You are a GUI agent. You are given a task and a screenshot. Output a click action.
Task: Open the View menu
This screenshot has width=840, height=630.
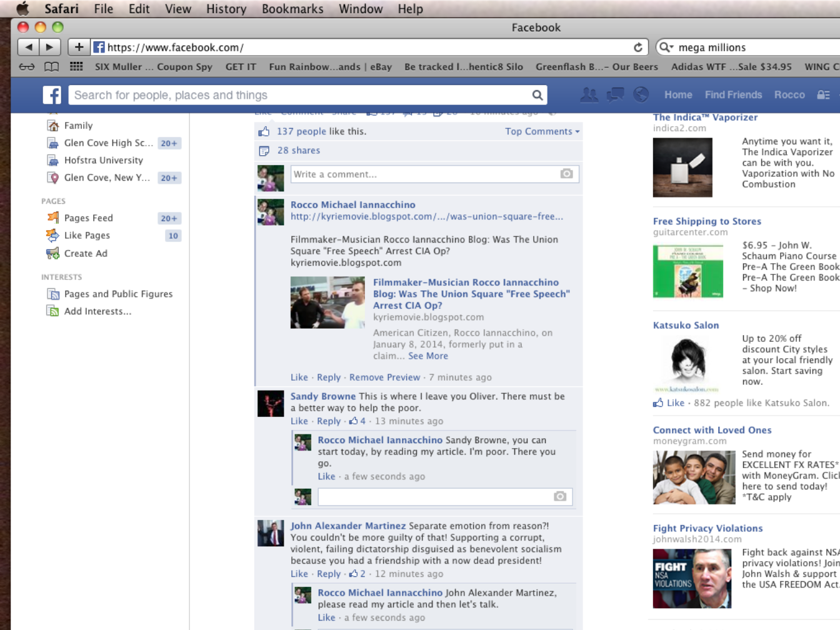point(178,9)
